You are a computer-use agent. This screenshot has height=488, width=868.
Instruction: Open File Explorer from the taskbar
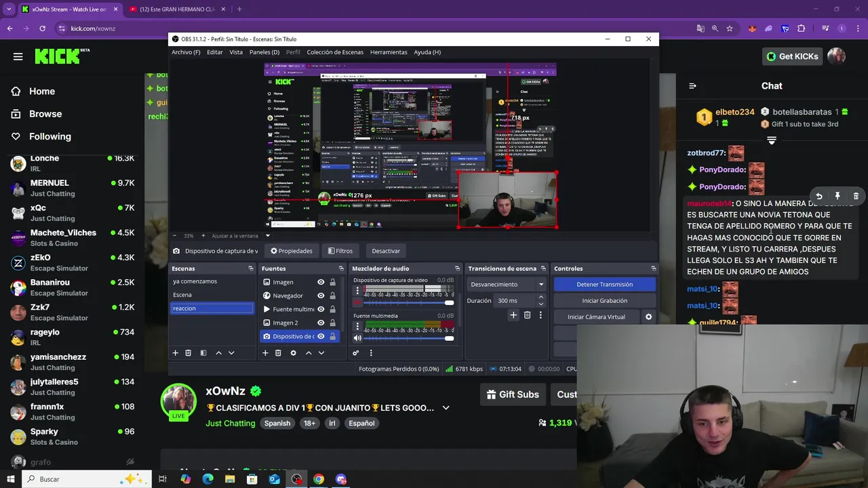click(230, 479)
